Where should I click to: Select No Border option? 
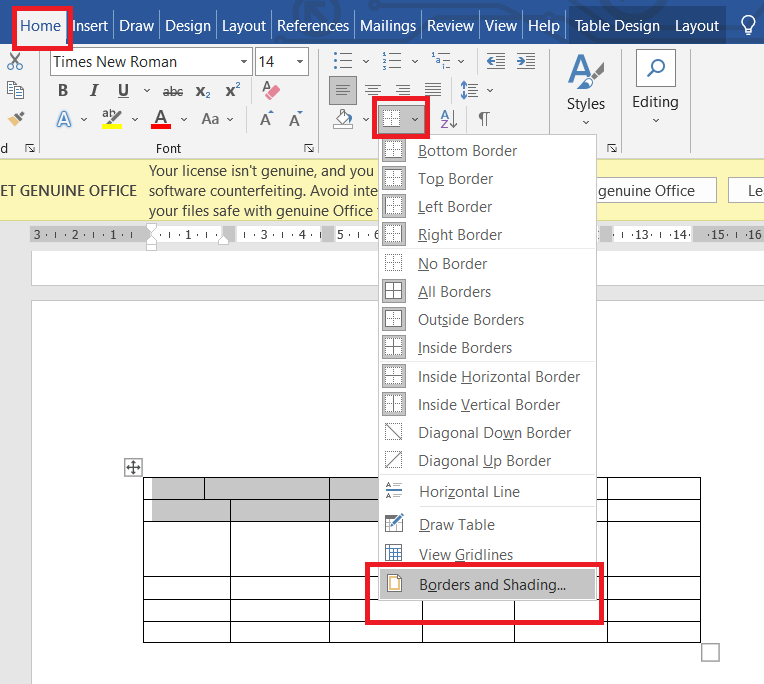tap(487, 264)
